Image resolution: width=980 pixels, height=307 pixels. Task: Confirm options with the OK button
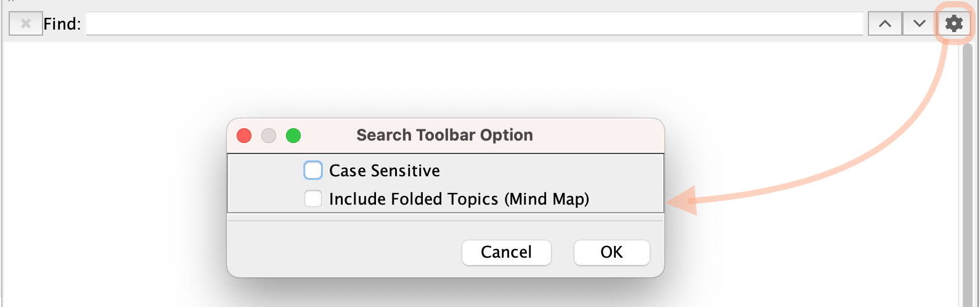[611, 252]
